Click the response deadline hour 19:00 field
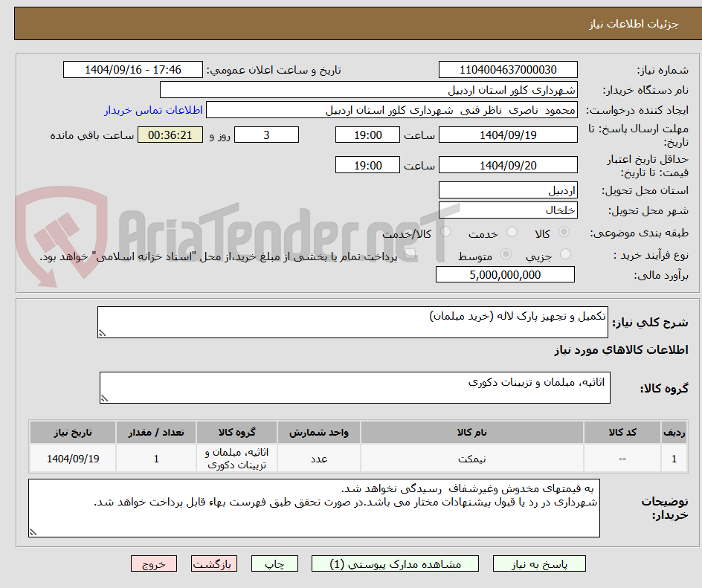This screenshot has width=702, height=588. 367,135
